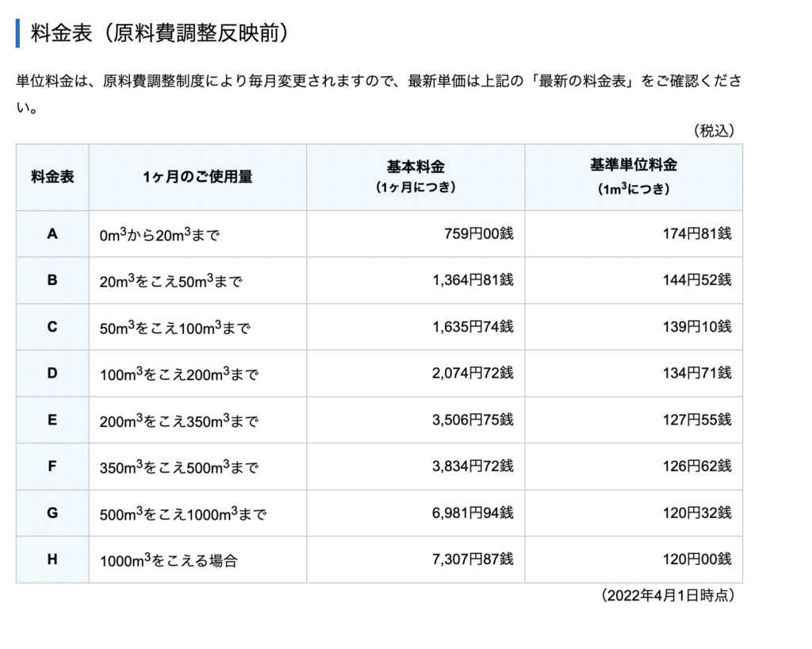Select the 1,635円74銭 base fee
This screenshot has height=649, width=812.
(473, 326)
